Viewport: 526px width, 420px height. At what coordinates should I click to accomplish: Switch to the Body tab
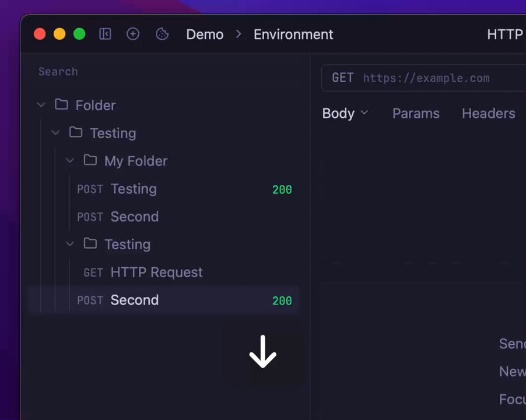click(x=338, y=113)
